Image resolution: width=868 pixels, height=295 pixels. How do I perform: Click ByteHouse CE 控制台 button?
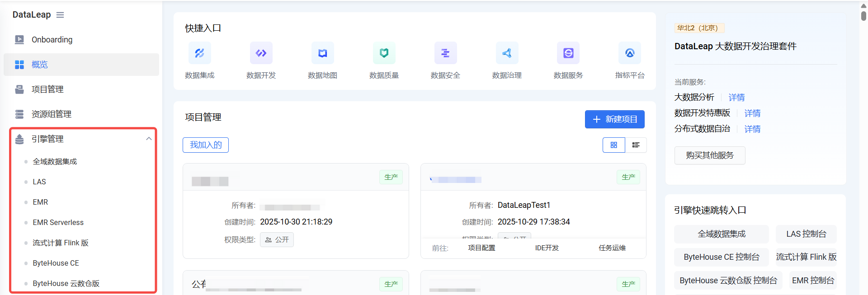(x=722, y=257)
